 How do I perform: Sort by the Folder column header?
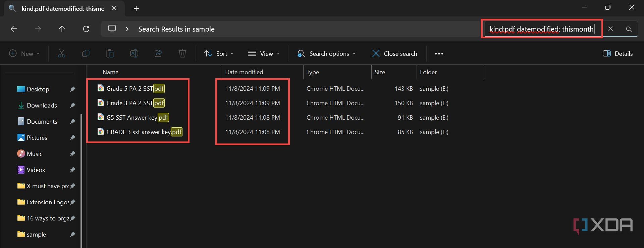(428, 72)
